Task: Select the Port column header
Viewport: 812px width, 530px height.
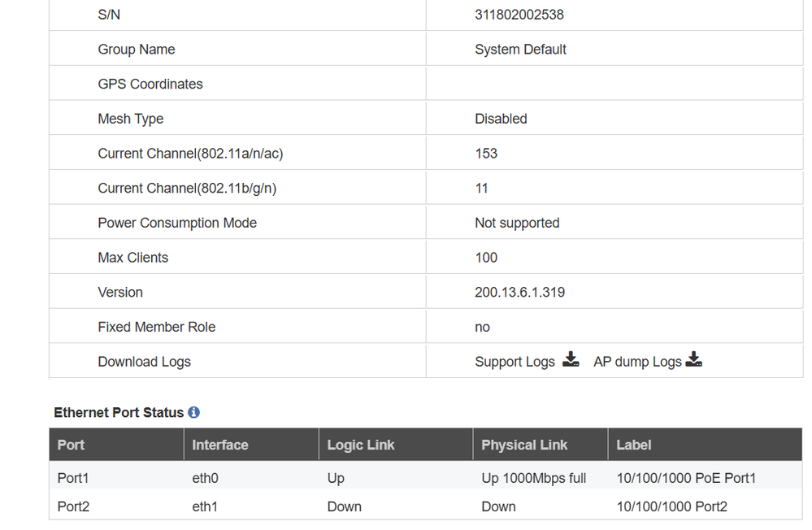Action: [x=71, y=445]
